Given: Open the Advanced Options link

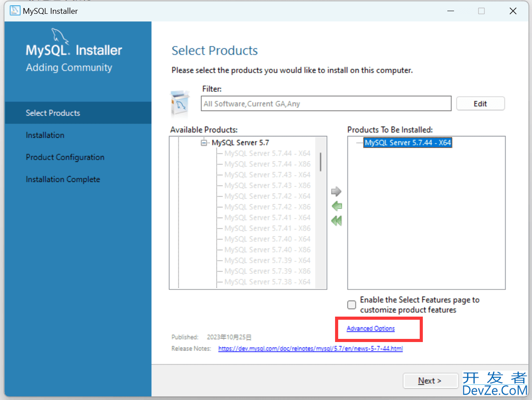Looking at the screenshot, I should point(371,328).
